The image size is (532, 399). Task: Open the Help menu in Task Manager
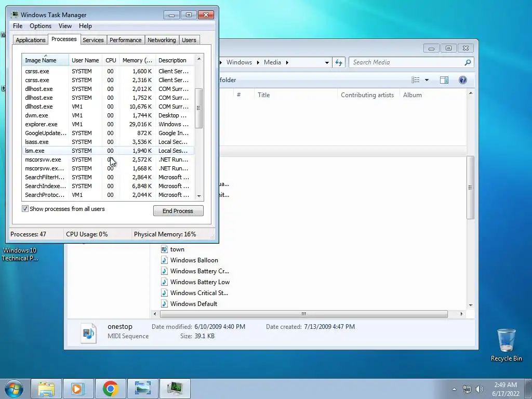pos(86,26)
